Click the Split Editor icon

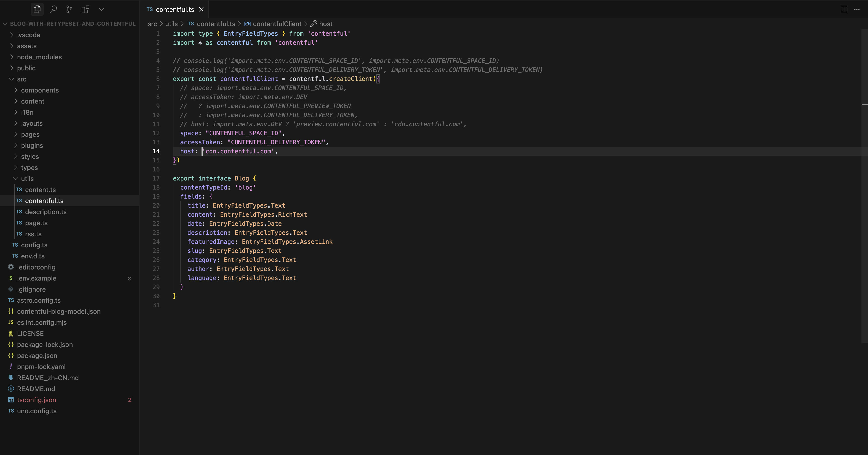(844, 10)
